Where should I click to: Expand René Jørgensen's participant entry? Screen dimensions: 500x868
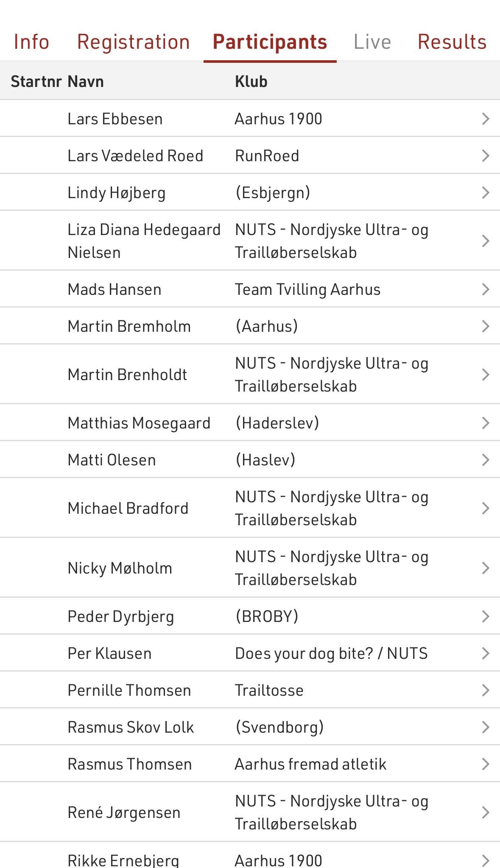click(250, 812)
